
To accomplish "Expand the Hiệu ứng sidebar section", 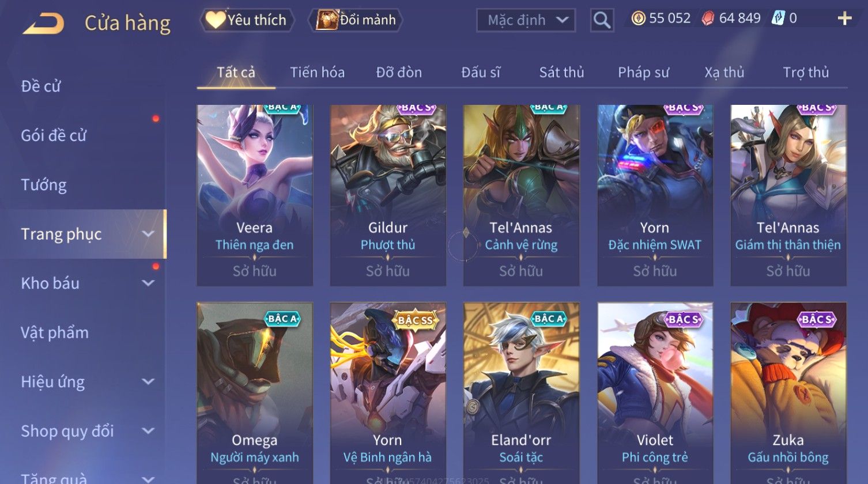I will [x=148, y=381].
